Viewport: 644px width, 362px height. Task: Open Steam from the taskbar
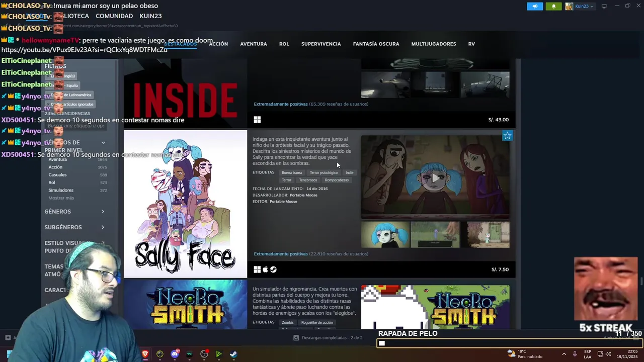pyautogui.click(x=233, y=354)
